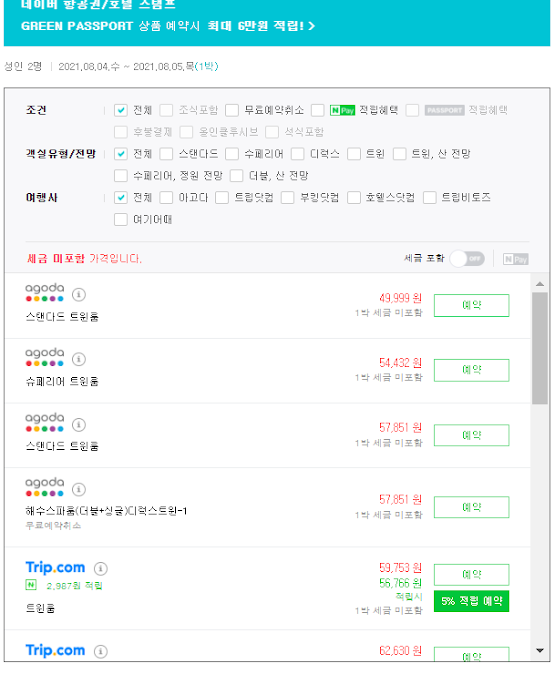Image resolution: width=555 pixels, height=674 pixels.
Task: Click price text 62,630 원
Action: [x=401, y=650]
